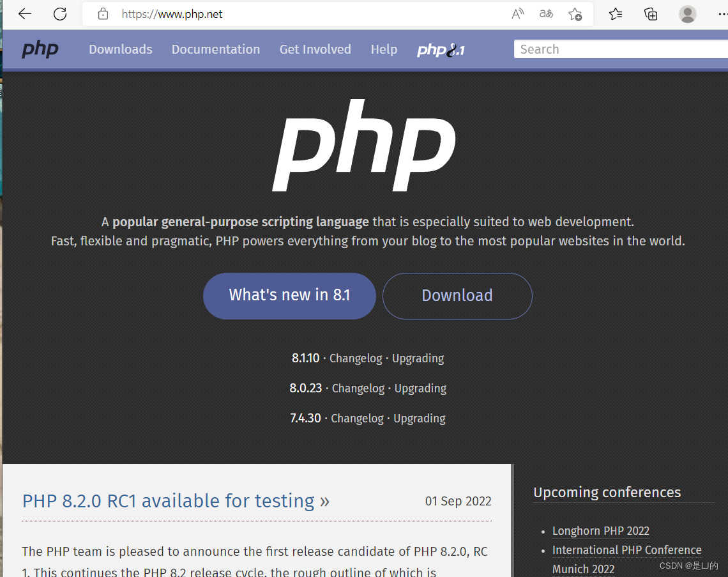Open the Favorites panel
The height and width of the screenshot is (577, 728).
click(615, 13)
